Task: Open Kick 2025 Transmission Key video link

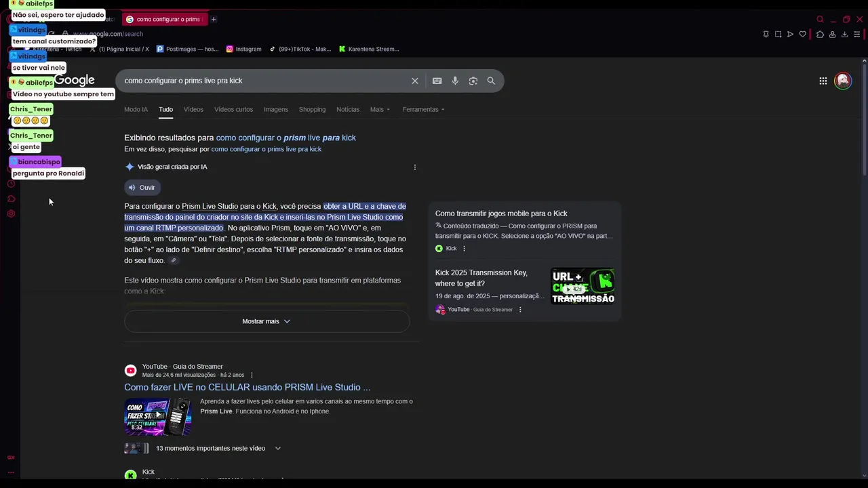Action: coord(481,278)
